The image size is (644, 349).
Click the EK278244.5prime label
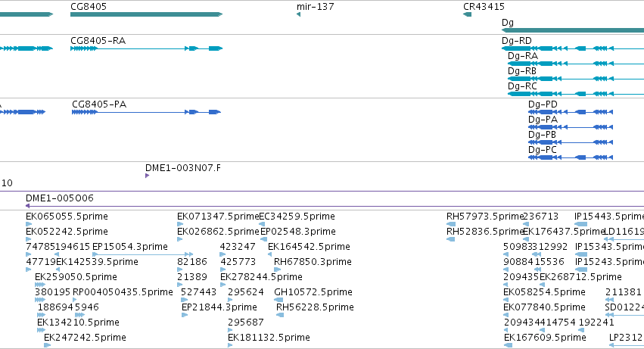261,277
